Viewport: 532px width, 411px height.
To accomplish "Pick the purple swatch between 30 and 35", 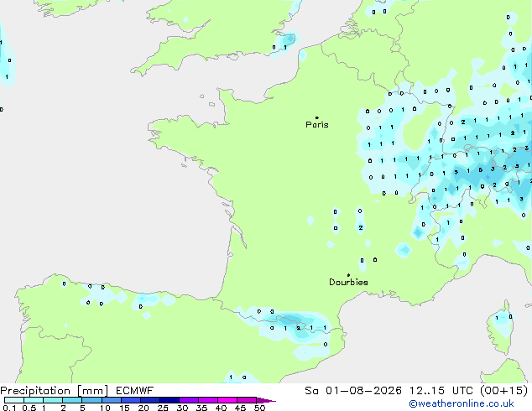I will [189, 400].
